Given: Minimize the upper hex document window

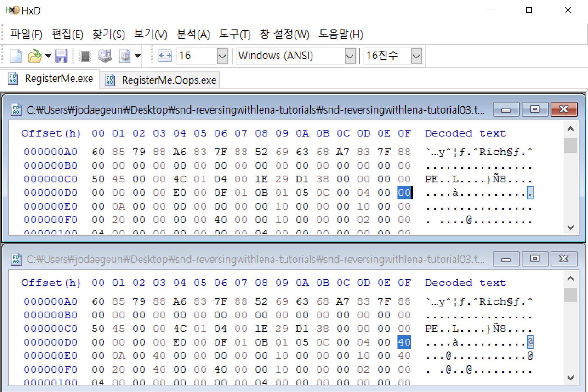Looking at the screenshot, I should coord(506,110).
